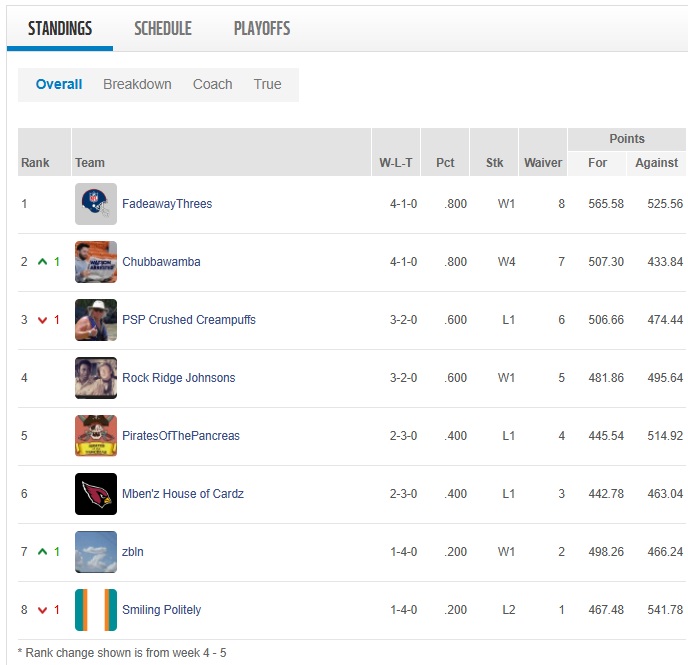Open FadeawayThrees team name link
The height and width of the screenshot is (665, 688).
167,204
